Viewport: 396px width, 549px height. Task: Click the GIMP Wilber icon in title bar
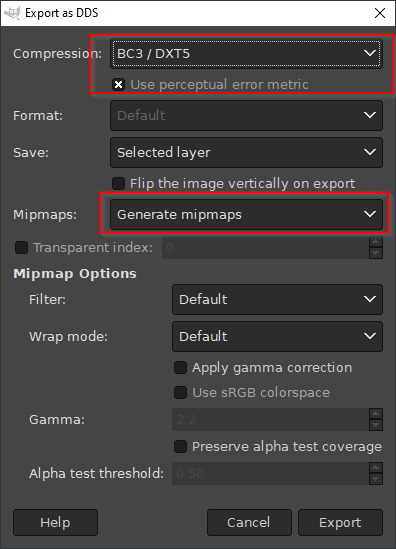(x=12, y=13)
